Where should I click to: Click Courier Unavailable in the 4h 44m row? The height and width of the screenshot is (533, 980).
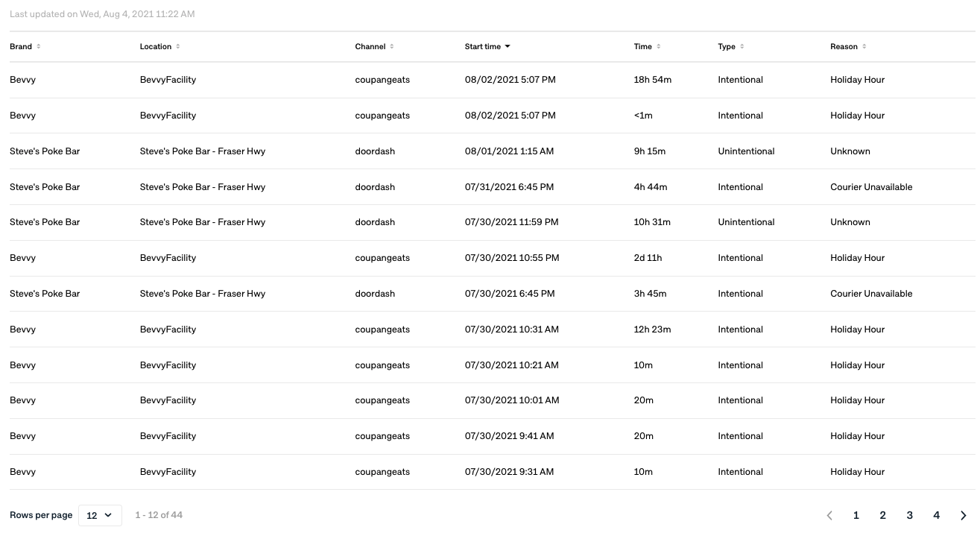click(872, 187)
